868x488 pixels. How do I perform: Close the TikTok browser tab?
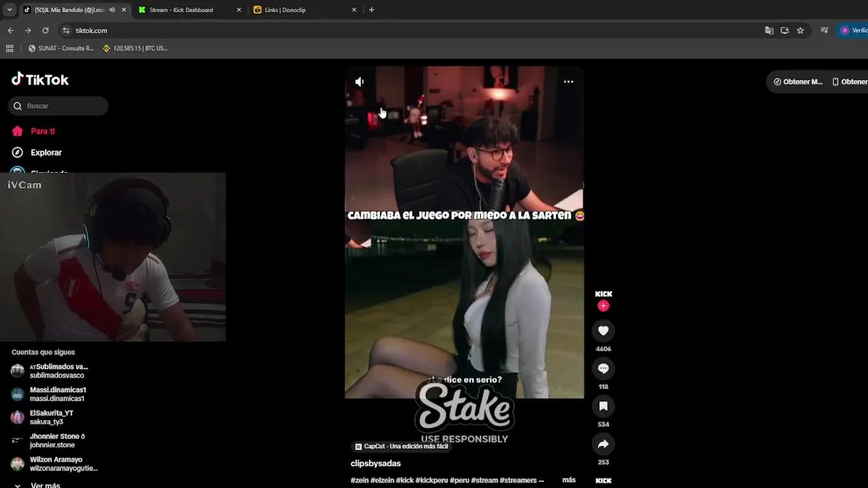coord(123,10)
